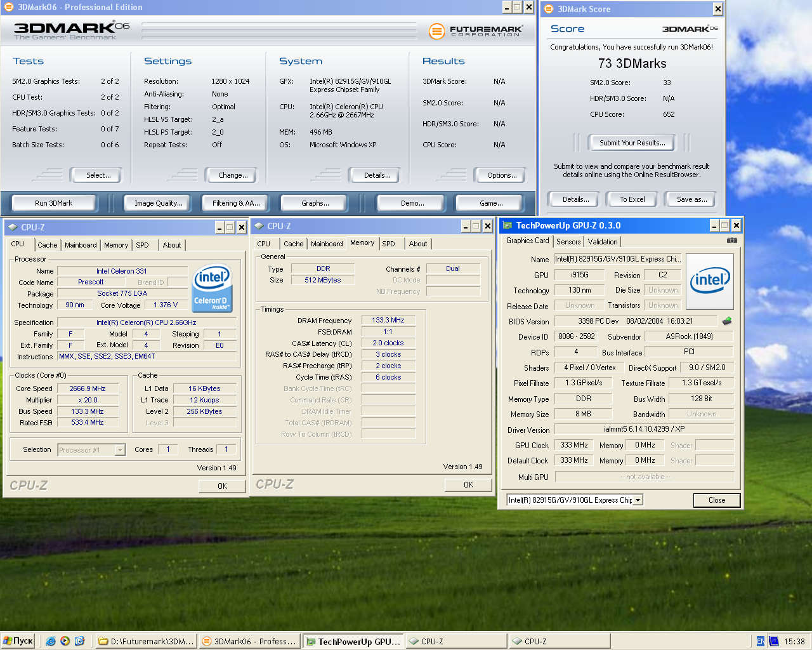The height and width of the screenshot is (650, 812).
Task: Launch Internet Explorer from quick launch
Action: pos(51,641)
